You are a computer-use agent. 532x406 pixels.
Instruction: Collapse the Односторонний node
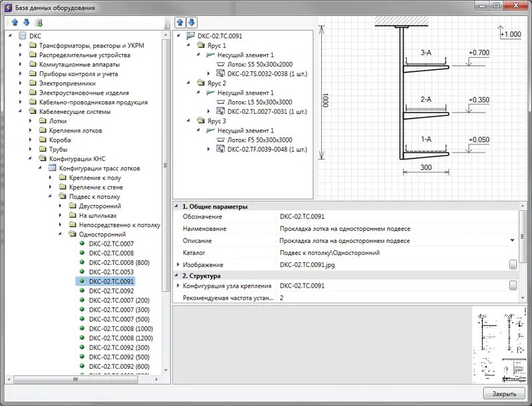coord(60,234)
